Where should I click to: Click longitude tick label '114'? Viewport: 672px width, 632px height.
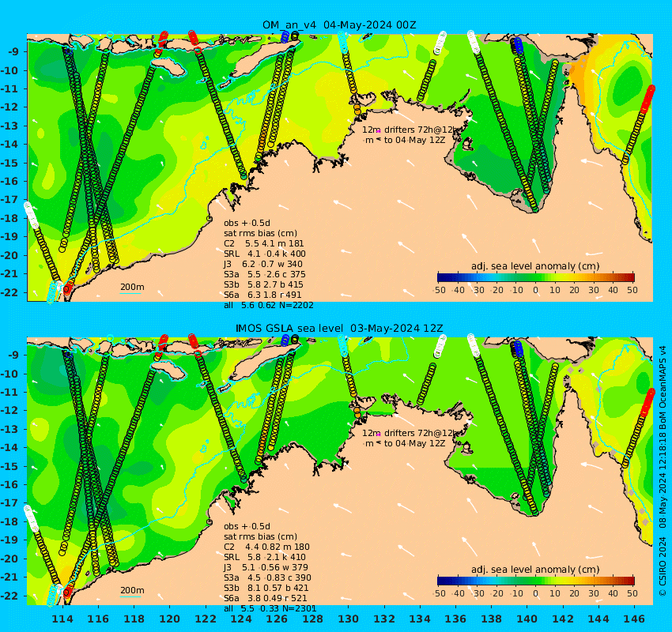pyautogui.click(x=62, y=619)
